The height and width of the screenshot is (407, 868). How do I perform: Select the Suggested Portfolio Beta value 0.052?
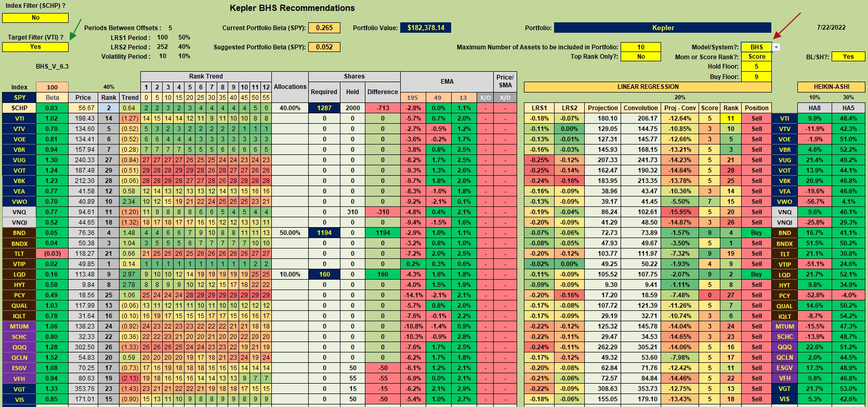[x=324, y=47]
